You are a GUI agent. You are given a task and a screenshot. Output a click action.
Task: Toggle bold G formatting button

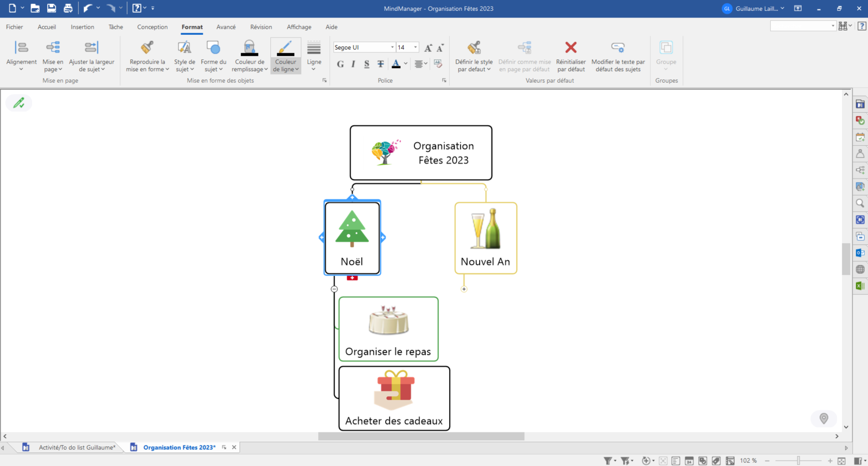tap(340, 64)
